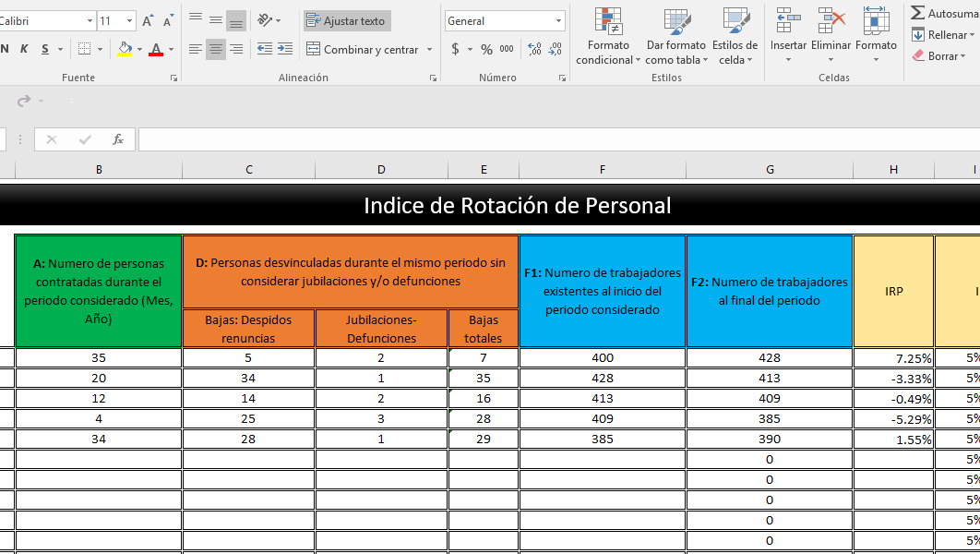Increase decimal places
Viewport: 980px width, 554px height.
(534, 49)
